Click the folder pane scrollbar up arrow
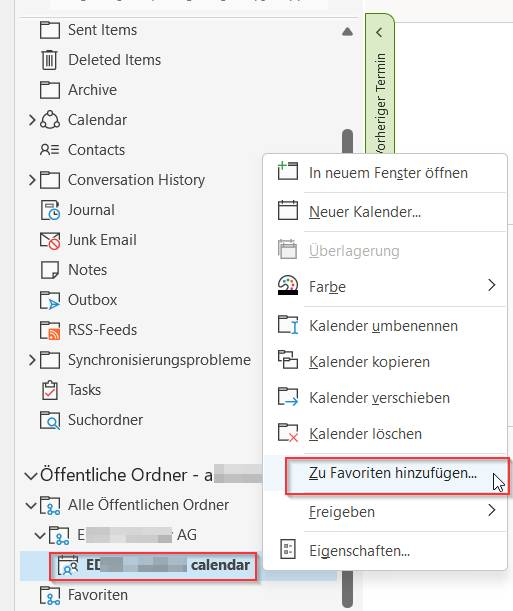The image size is (513, 611). tap(347, 32)
